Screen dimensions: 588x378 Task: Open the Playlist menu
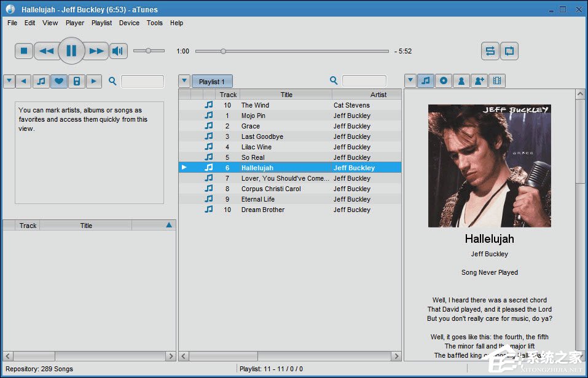coord(101,23)
